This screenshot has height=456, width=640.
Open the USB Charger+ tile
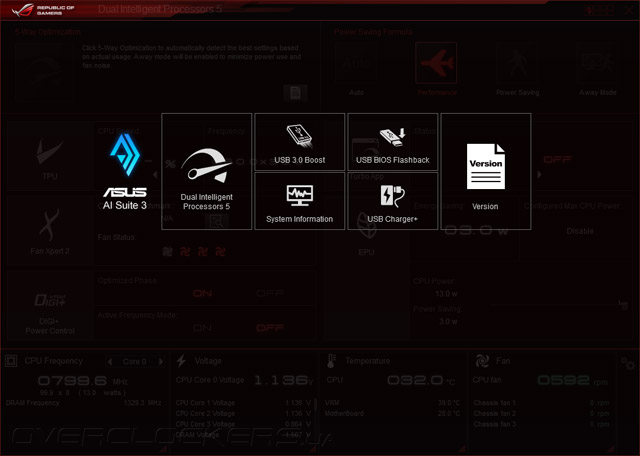(x=393, y=201)
